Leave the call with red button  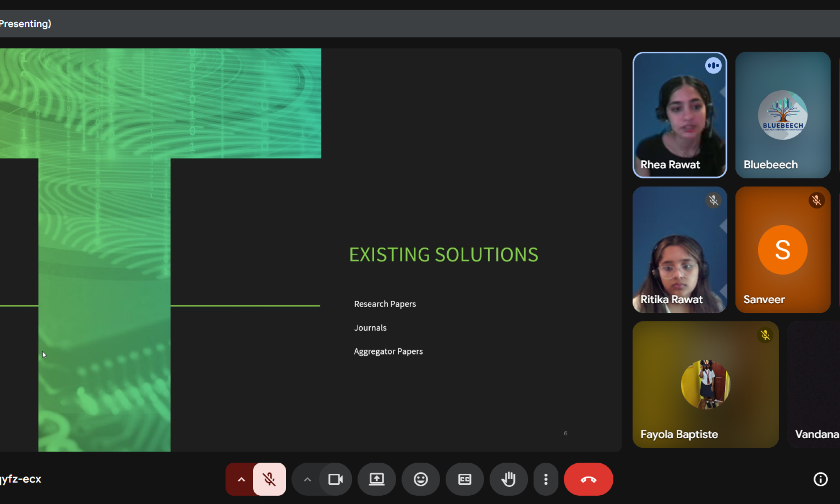click(x=588, y=479)
